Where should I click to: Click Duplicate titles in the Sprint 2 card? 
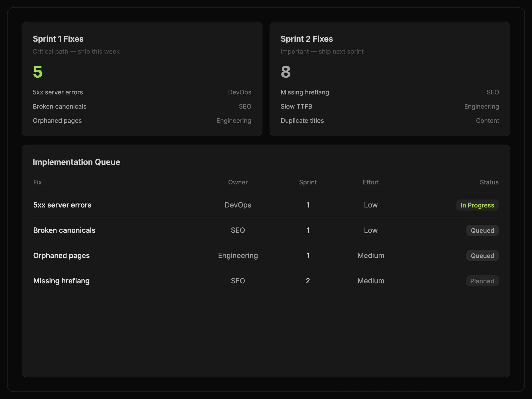[302, 121]
